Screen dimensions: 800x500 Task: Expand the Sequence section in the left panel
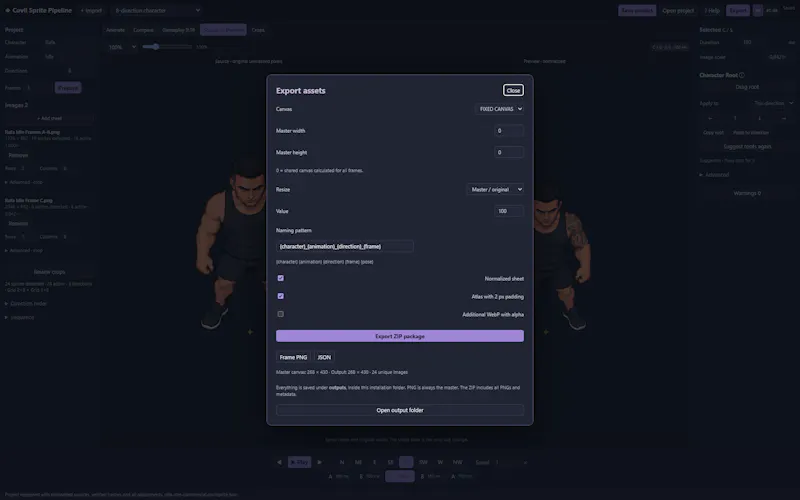(19, 317)
